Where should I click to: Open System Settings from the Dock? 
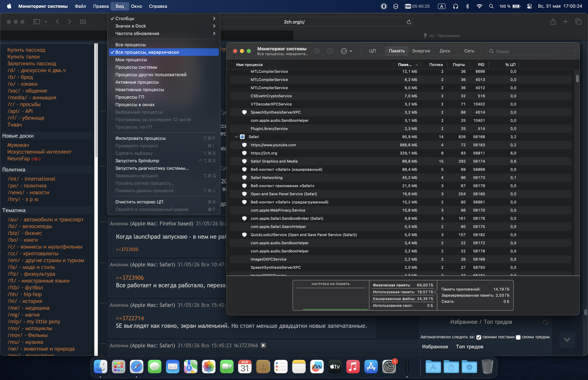pos(389,367)
